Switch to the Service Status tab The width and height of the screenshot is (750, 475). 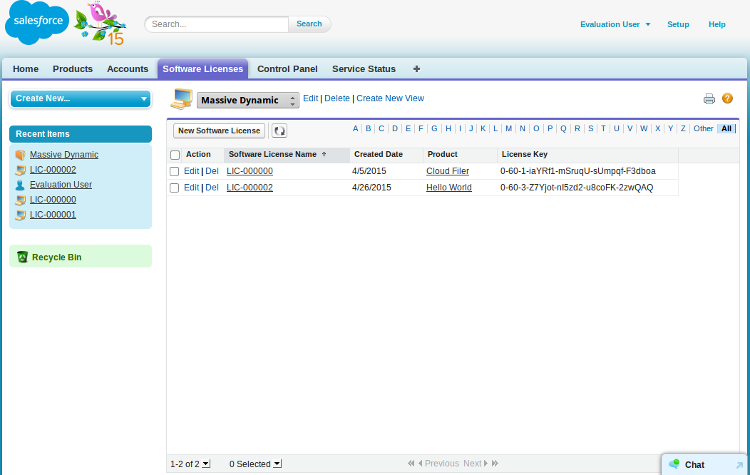364,69
